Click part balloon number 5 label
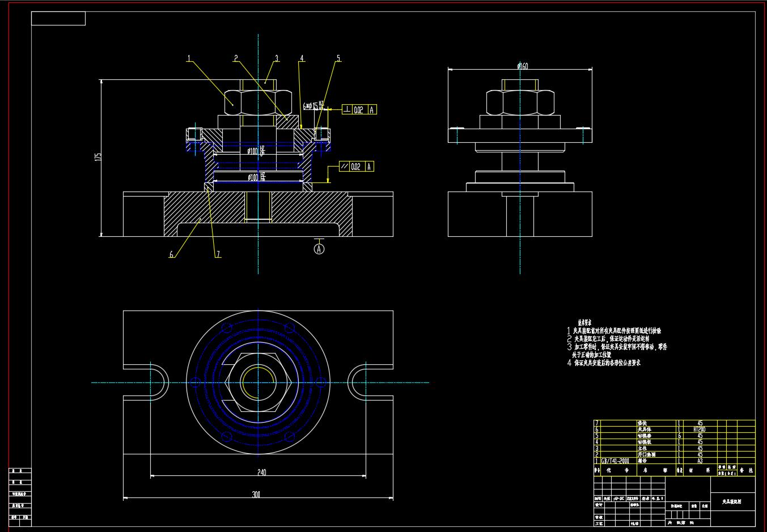Screen dimensions: 767x532 point(338,58)
